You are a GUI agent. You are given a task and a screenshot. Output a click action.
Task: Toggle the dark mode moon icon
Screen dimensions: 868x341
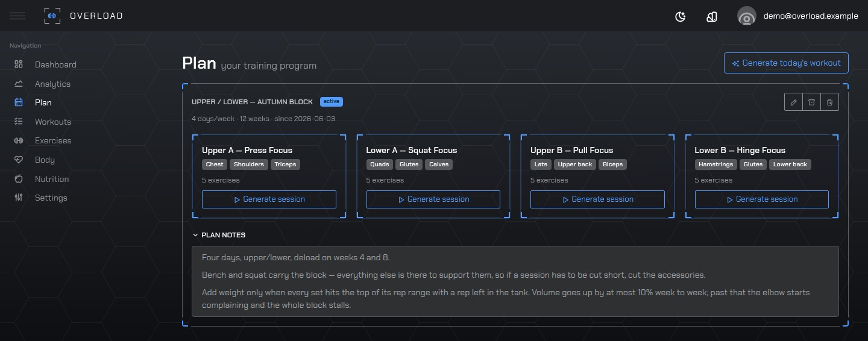(681, 16)
